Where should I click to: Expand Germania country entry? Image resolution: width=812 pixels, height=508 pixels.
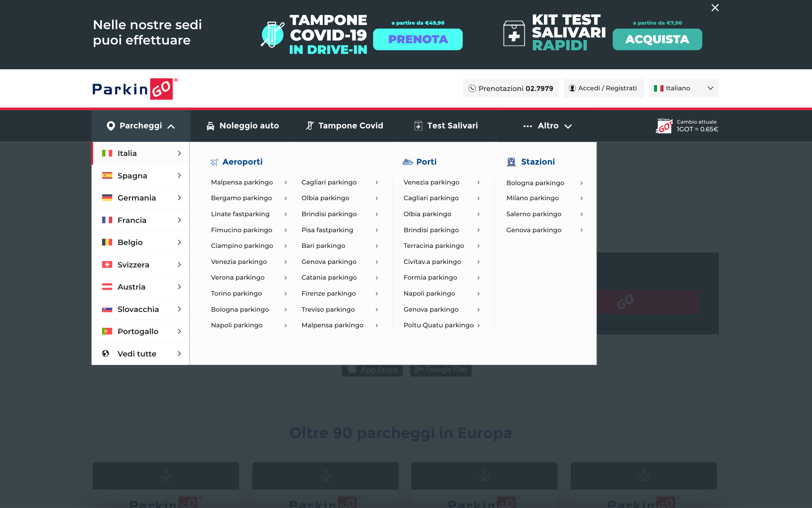[x=141, y=198]
